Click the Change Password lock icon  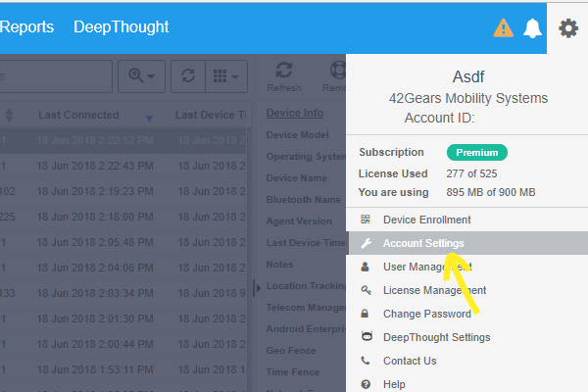click(x=365, y=314)
